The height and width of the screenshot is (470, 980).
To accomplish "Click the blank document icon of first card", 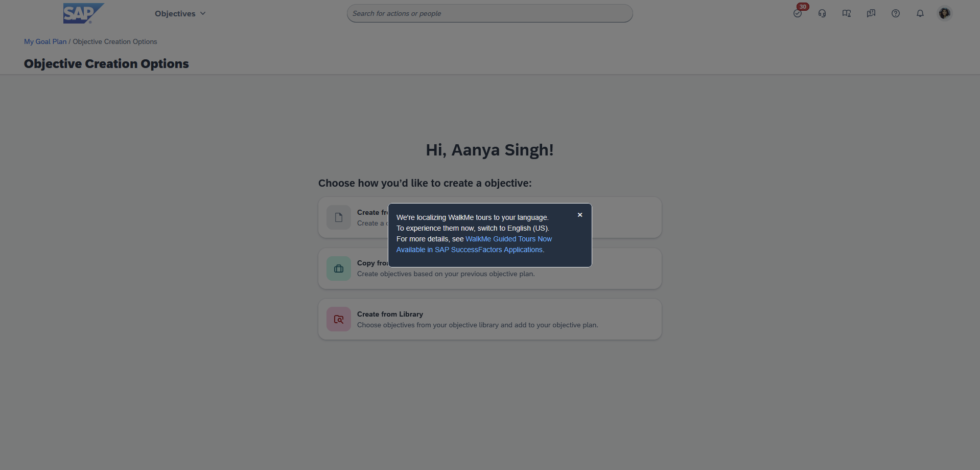I will (x=339, y=217).
